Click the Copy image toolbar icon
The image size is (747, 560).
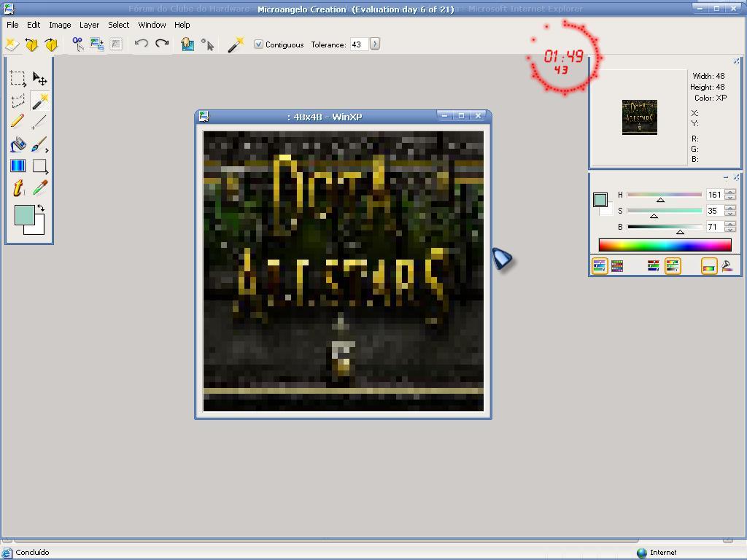point(97,44)
